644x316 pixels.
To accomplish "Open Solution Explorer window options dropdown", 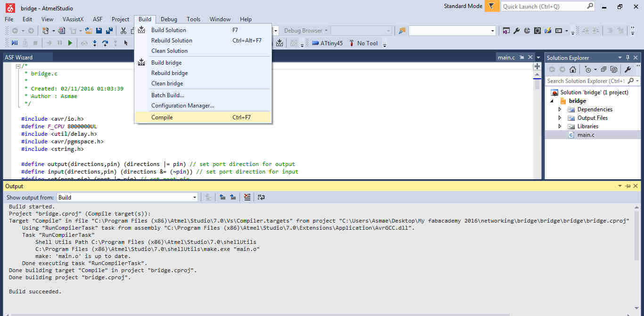I will 620,58.
